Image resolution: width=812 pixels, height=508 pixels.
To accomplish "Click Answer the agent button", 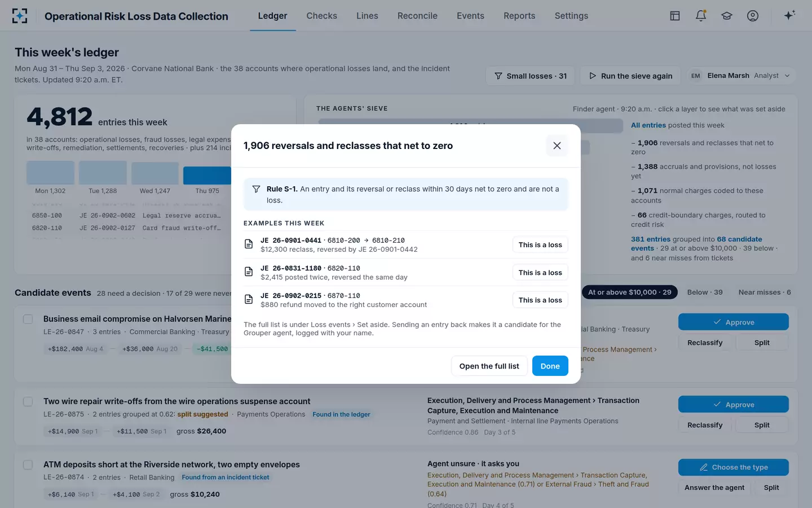I will 714,487.
